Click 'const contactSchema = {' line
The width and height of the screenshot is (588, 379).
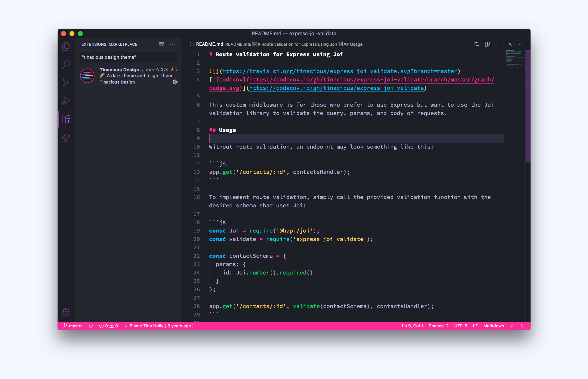(248, 256)
